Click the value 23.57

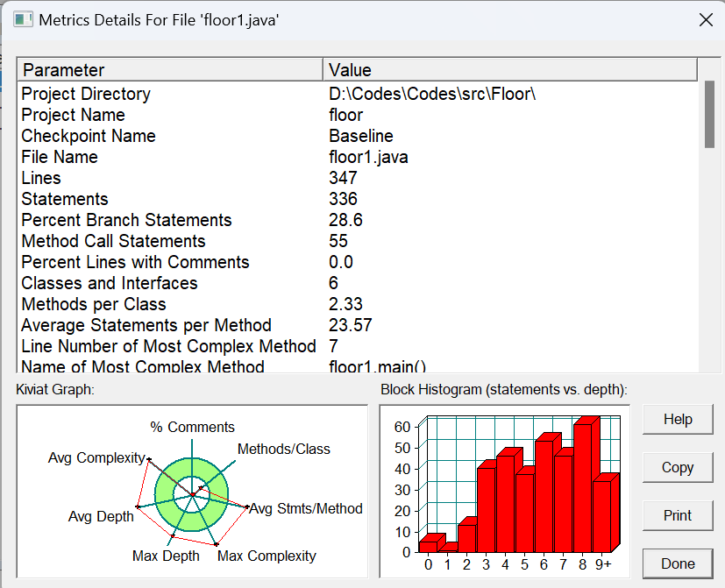351,325
